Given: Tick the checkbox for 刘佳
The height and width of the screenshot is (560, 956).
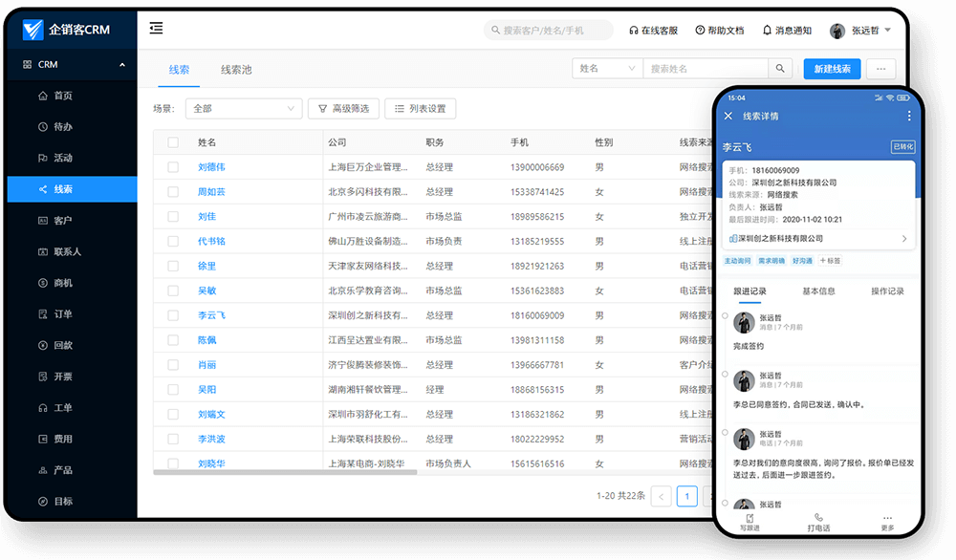Looking at the screenshot, I should click(x=173, y=216).
